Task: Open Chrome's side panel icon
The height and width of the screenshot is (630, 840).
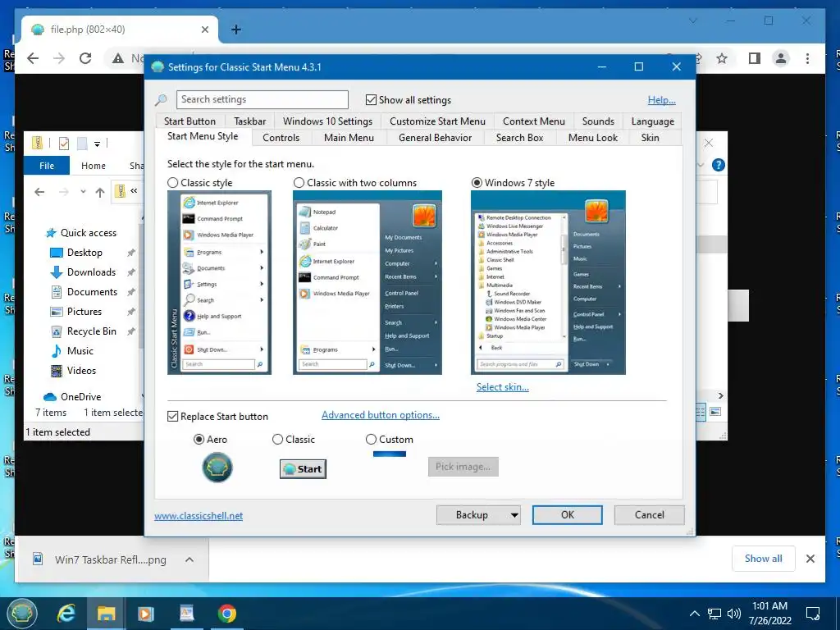Action: tap(755, 58)
